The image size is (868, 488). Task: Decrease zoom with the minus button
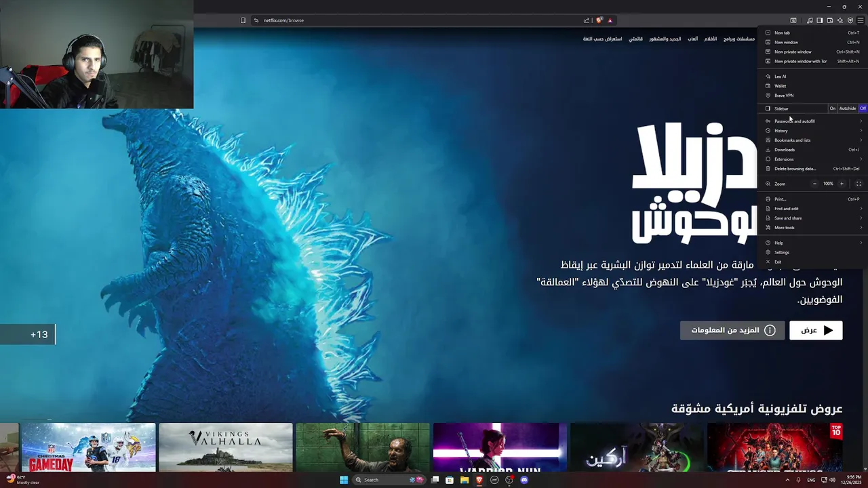pyautogui.click(x=814, y=184)
